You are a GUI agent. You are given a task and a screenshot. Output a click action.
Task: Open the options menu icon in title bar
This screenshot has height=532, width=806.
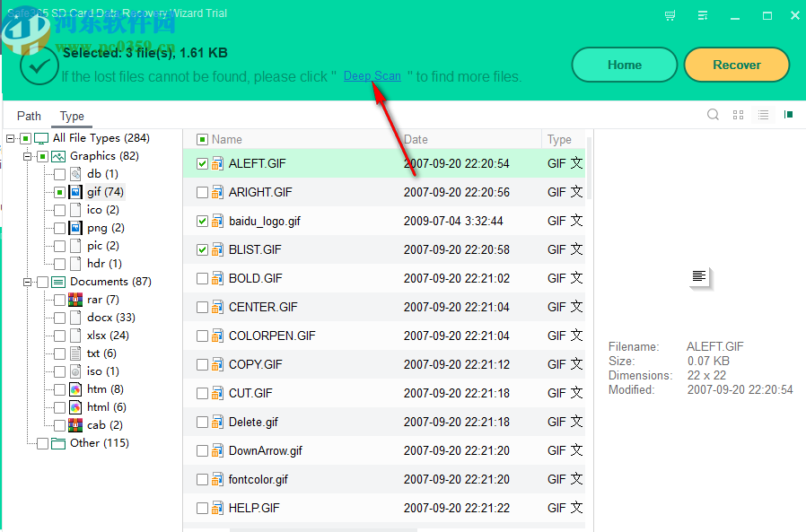(704, 15)
